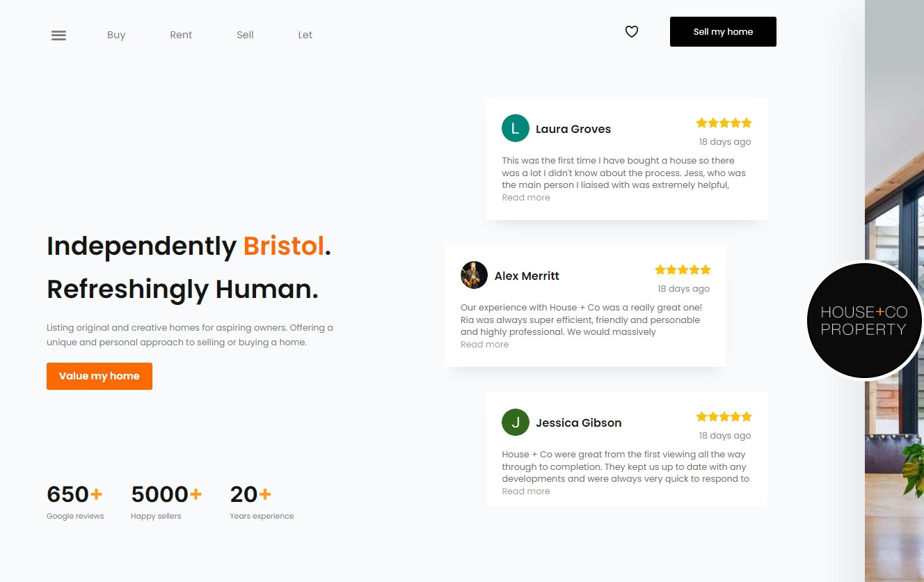
Task: Click the House + Co Property logo
Action: [864, 320]
